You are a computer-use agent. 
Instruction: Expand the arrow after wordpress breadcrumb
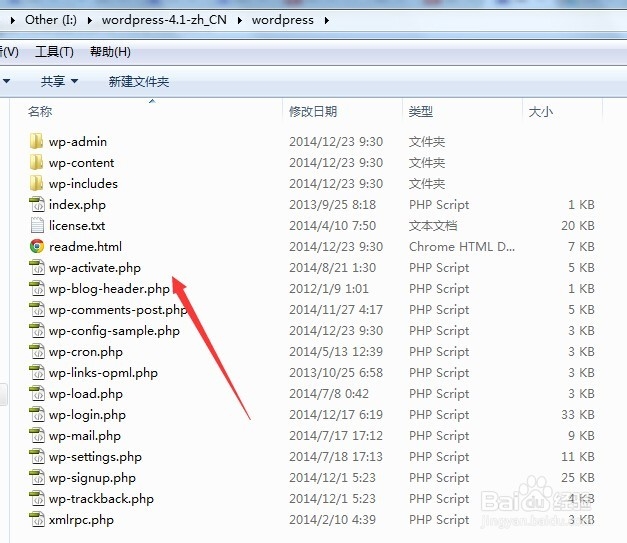point(327,20)
